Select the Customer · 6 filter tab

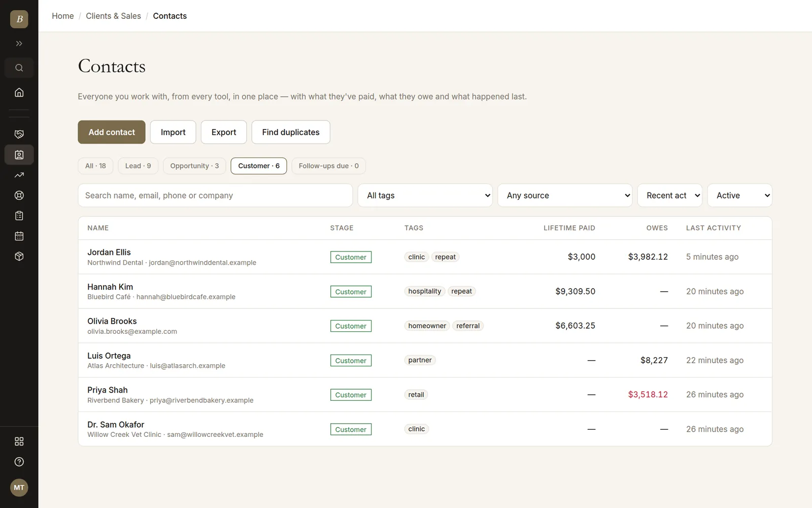tap(259, 166)
